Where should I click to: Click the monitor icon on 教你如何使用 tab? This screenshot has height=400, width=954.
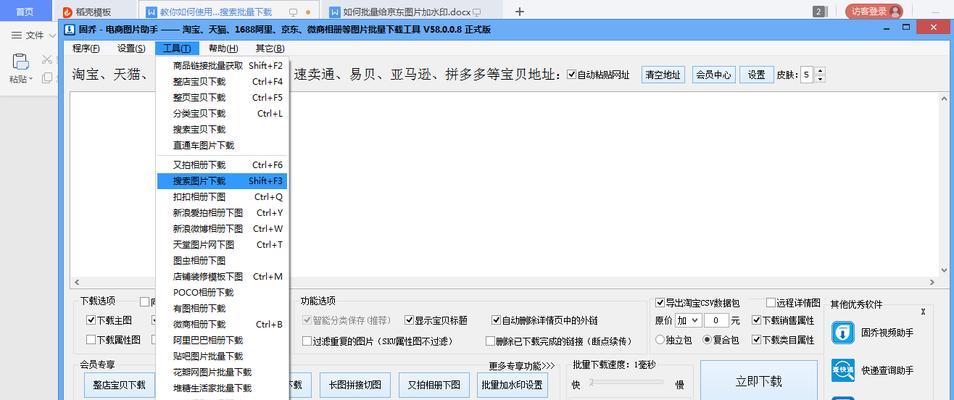click(293, 12)
